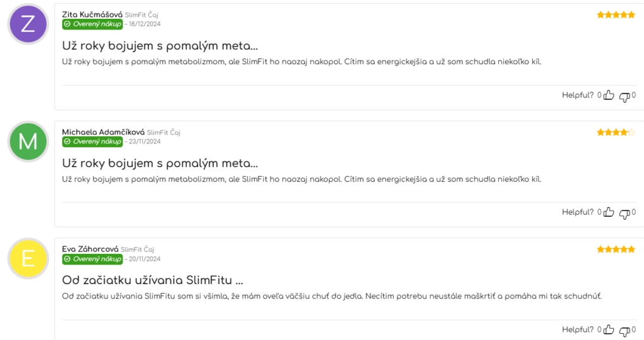The height and width of the screenshot is (340, 644).
Task: Click the yellow E avatar
Action: pyautogui.click(x=28, y=259)
